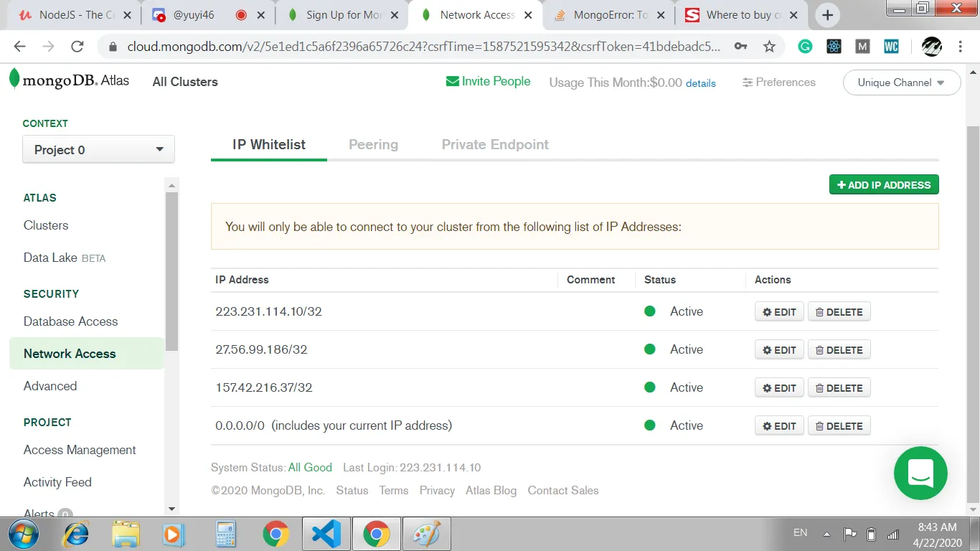Open Calculator from the taskbar
Image resolution: width=980 pixels, height=551 pixels.
226,534
